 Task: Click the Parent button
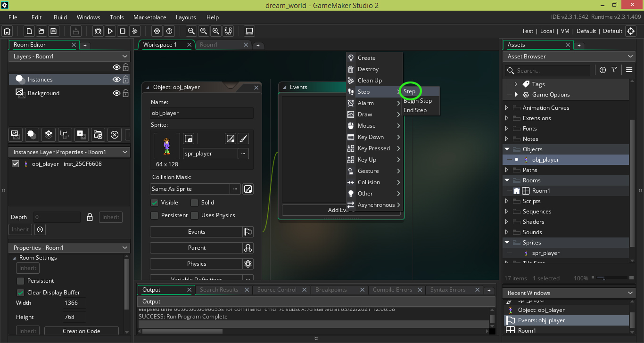click(197, 248)
